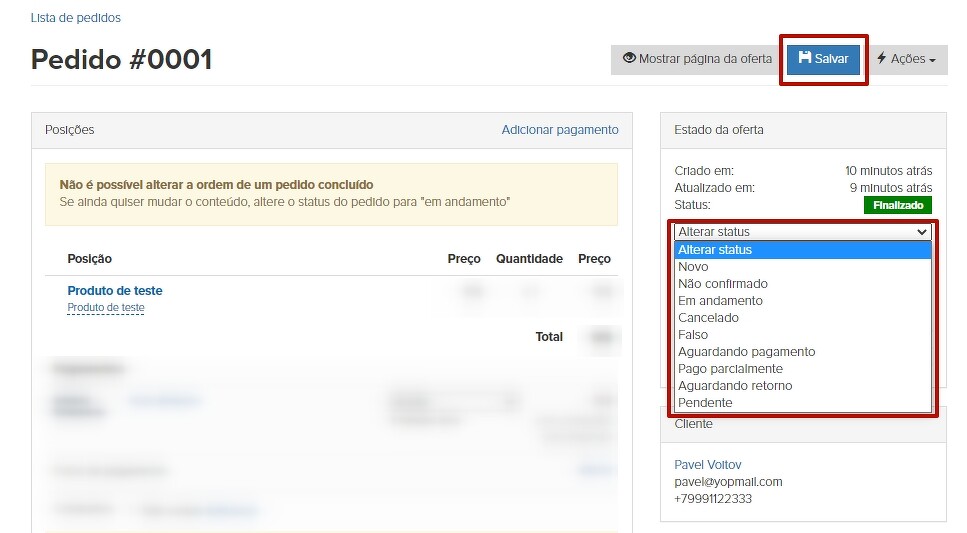Open Produto de teste product link
Screen dimensions: 967x533
[114, 291]
